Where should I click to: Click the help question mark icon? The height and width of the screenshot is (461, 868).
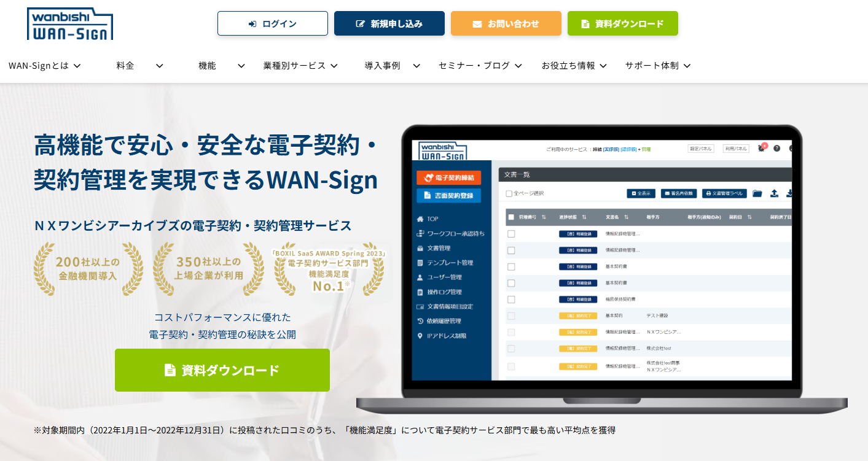point(776,149)
